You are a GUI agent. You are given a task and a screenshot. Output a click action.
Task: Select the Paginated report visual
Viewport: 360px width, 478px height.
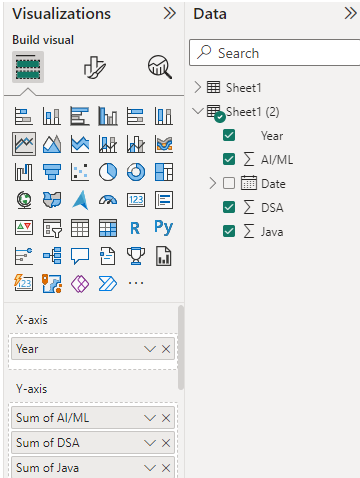(164, 256)
